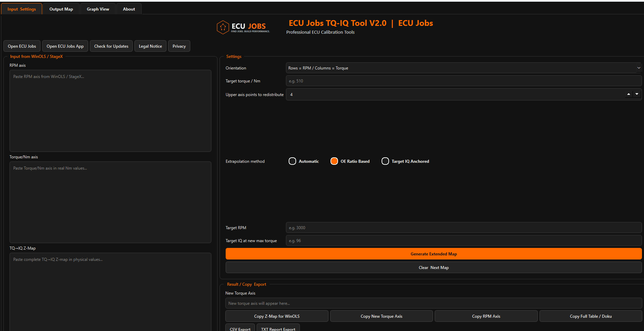Viewport: 644px width, 331px height.
Task: Click Copy New Torque Axis
Action: tap(382, 316)
